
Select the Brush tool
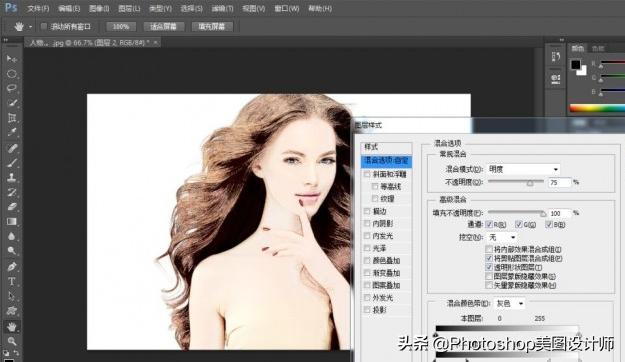[x=12, y=163]
